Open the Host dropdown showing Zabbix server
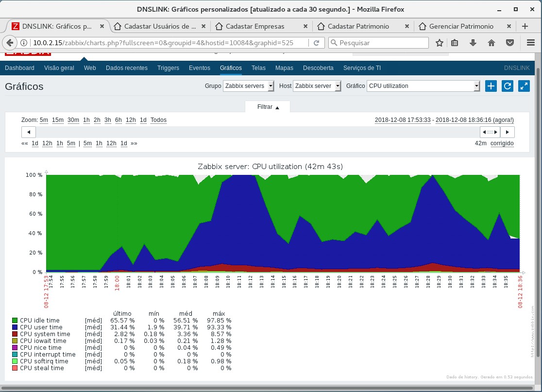 (x=317, y=86)
